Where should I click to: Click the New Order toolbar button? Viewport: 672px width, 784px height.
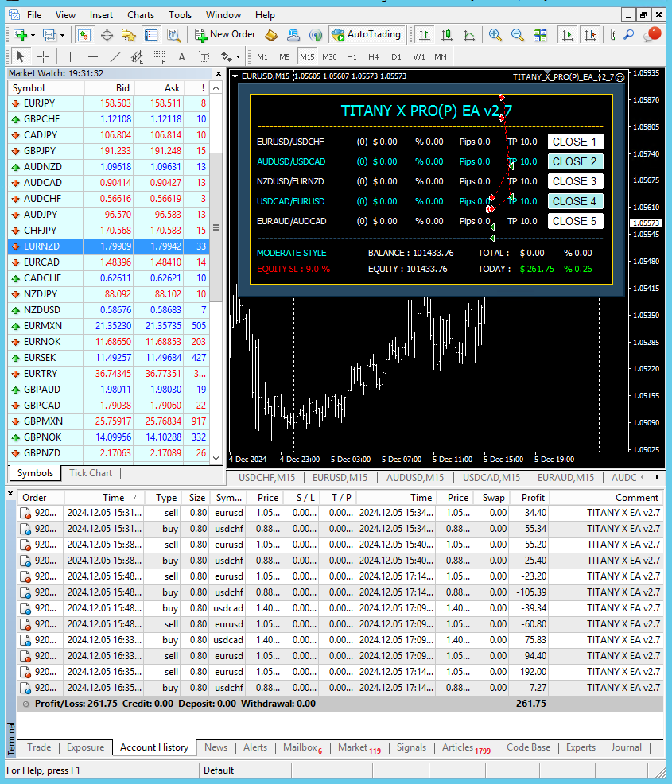tap(225, 35)
